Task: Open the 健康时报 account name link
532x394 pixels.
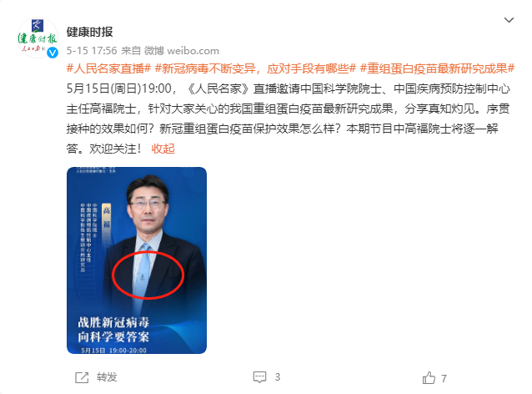Action: click(89, 32)
